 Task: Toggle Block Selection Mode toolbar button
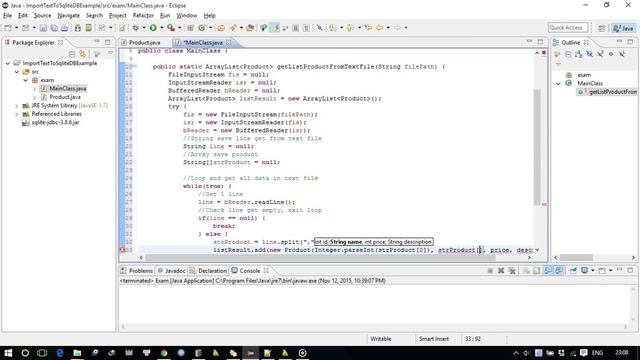point(295,28)
